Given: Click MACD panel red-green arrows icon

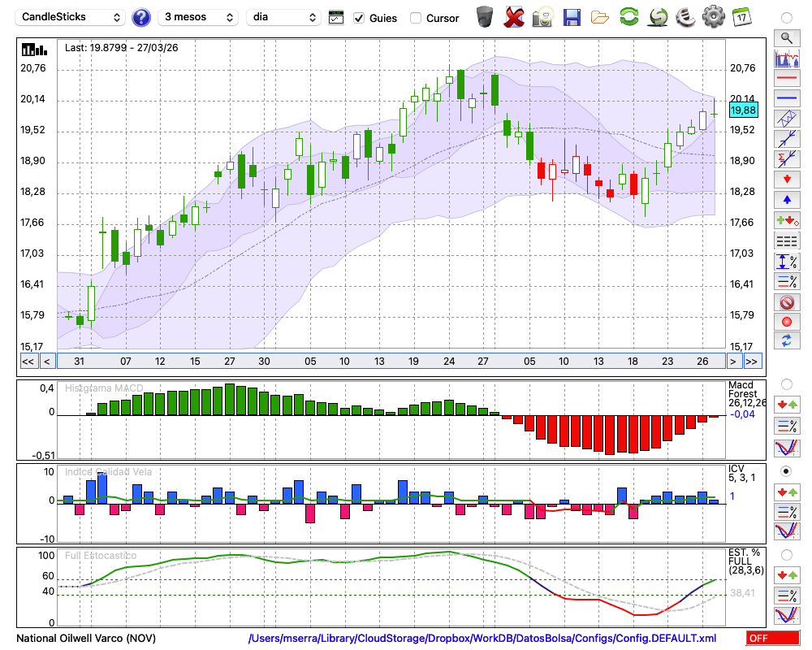Looking at the screenshot, I should 787,405.
